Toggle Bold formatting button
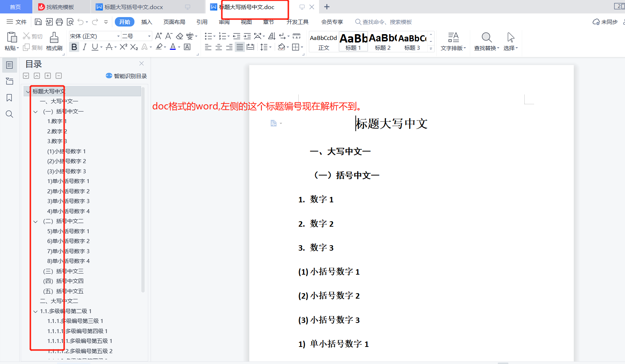625x364 pixels. [74, 47]
